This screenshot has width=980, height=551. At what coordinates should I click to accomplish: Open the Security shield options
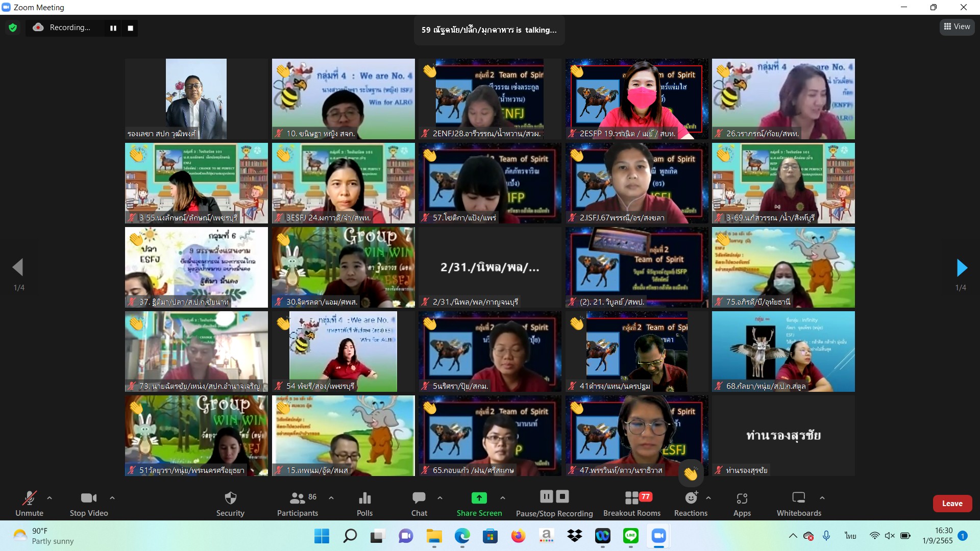coord(230,503)
